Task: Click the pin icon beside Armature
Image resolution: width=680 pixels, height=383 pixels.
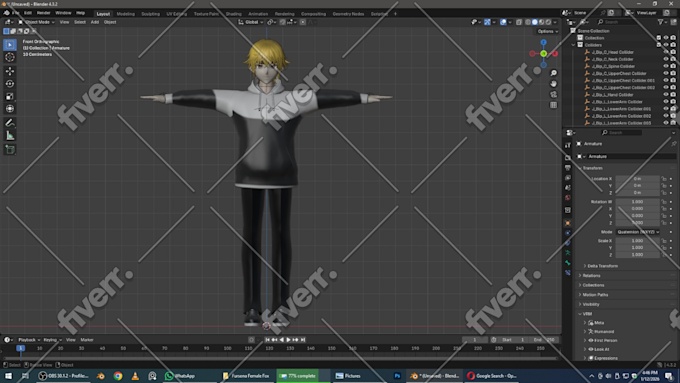Action: pos(673,144)
